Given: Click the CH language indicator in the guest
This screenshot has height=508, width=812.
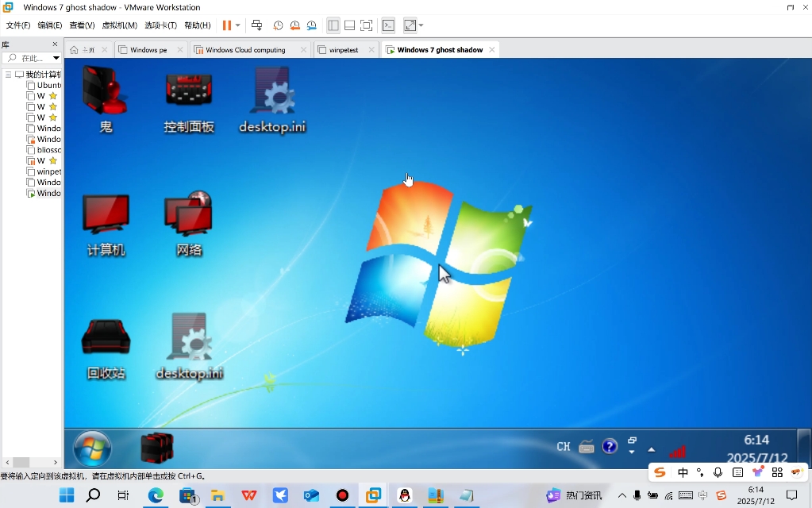Looking at the screenshot, I should point(564,446).
